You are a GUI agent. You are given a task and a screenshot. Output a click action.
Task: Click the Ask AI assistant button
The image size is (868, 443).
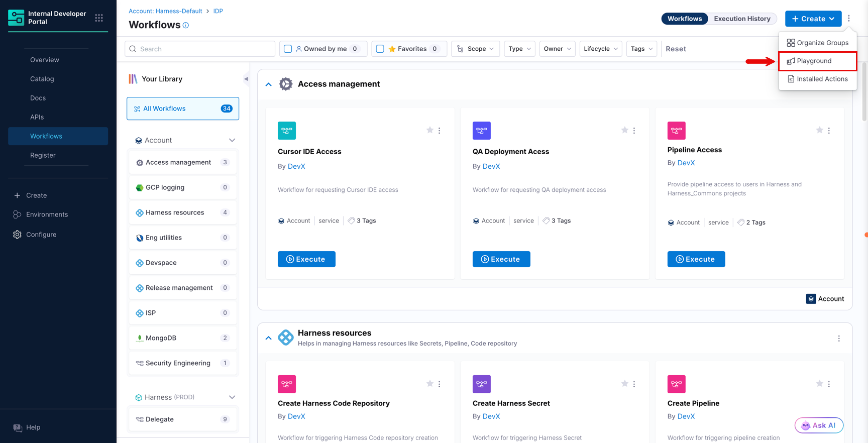(x=819, y=425)
